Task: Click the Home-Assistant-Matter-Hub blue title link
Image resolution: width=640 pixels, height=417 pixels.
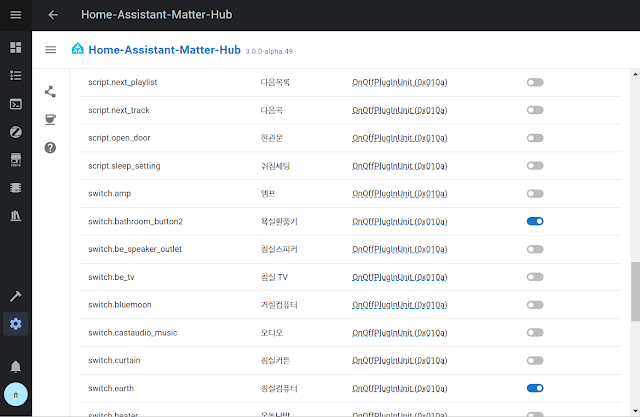Action: [164, 50]
